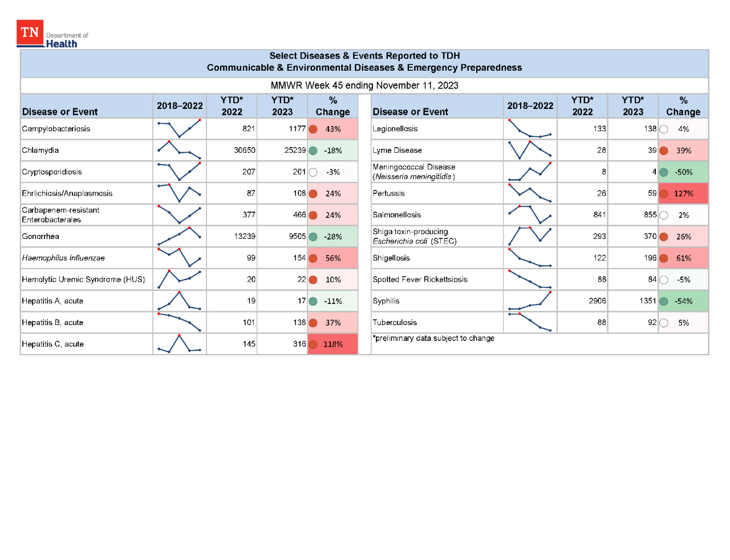Click the Gonorrhea sparkline trend graph
This screenshot has width=730, height=560.
coord(179,236)
